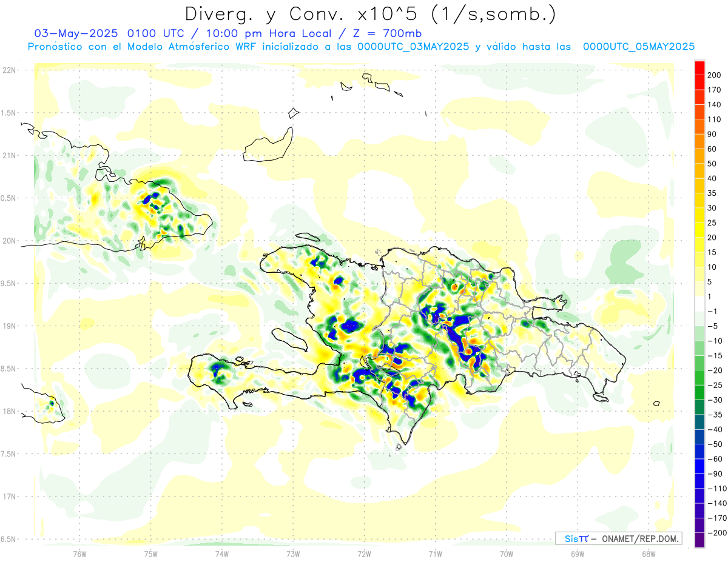Click the '9.5N' latitude axis label
This screenshot has height=562, width=728.
8,283
